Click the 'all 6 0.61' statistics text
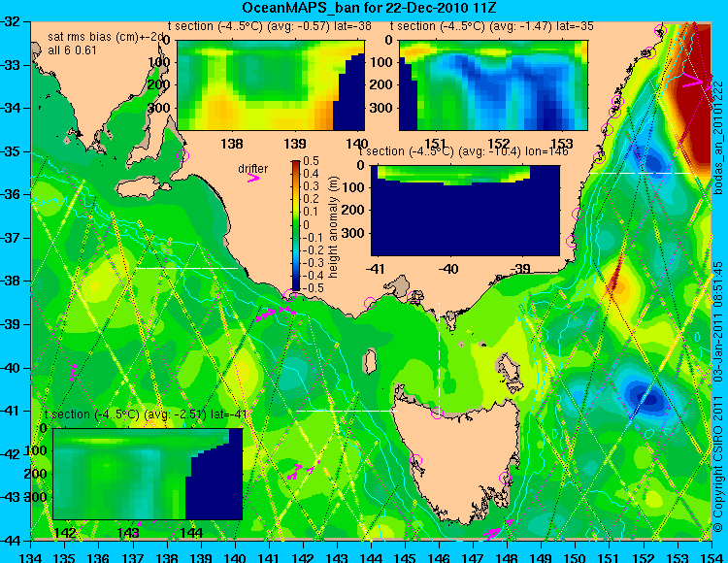Image resolution: width=728 pixels, height=563 pixels. click(x=72, y=50)
